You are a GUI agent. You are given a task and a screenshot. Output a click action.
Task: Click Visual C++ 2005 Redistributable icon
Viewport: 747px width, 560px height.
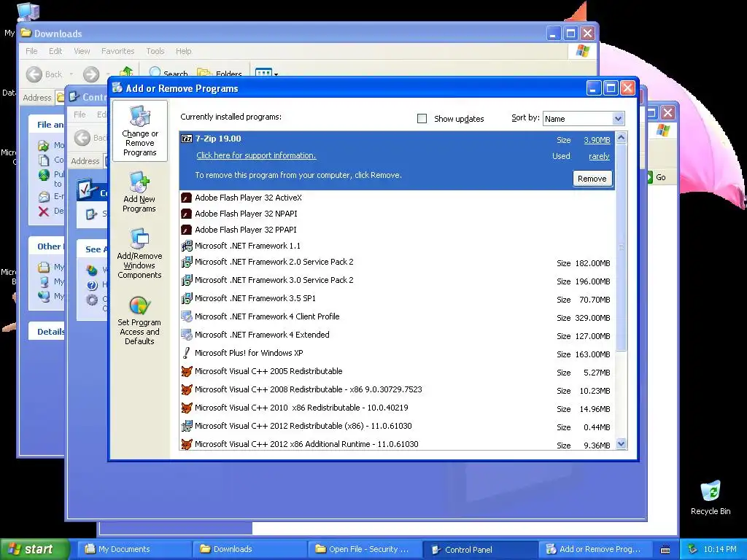tap(187, 371)
